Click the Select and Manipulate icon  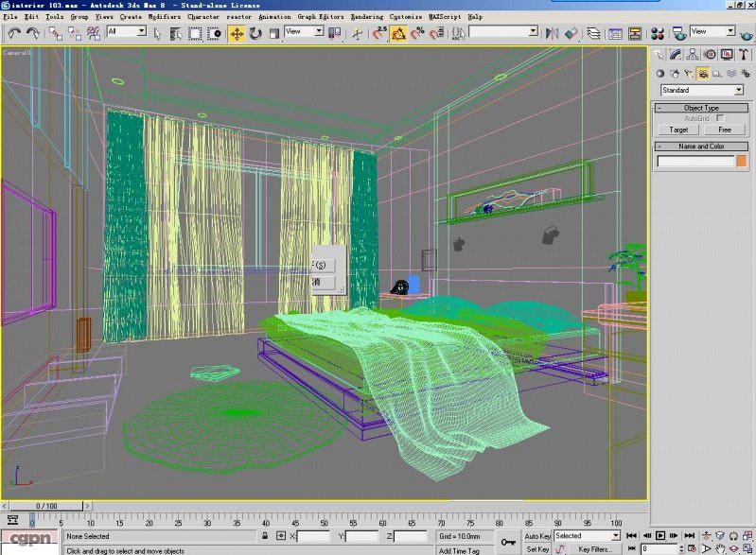point(358,33)
